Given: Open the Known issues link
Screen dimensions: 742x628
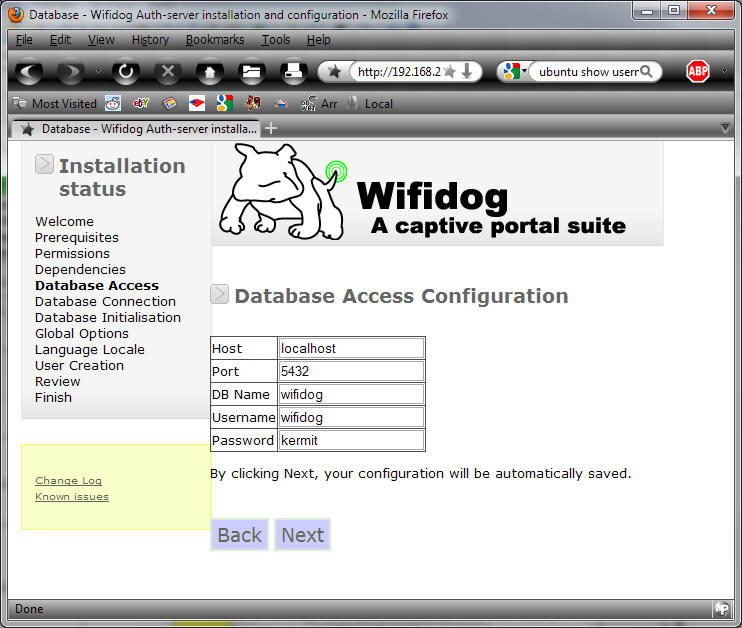Looking at the screenshot, I should 72,496.
